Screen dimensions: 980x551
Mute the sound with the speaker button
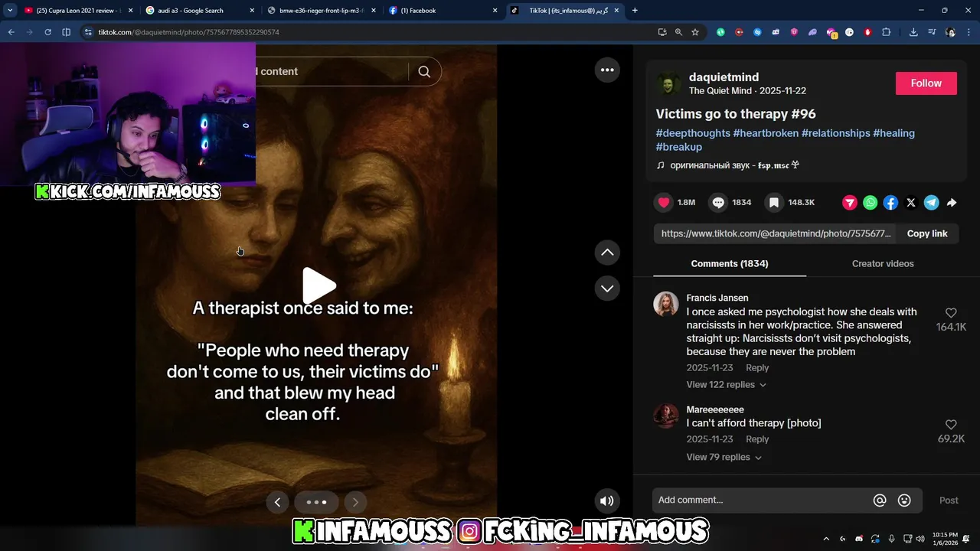point(606,501)
